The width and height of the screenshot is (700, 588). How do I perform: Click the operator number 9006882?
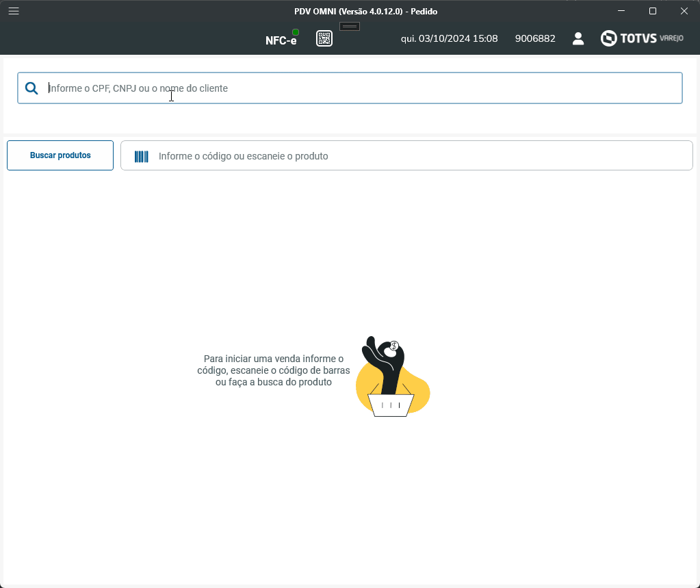[535, 38]
